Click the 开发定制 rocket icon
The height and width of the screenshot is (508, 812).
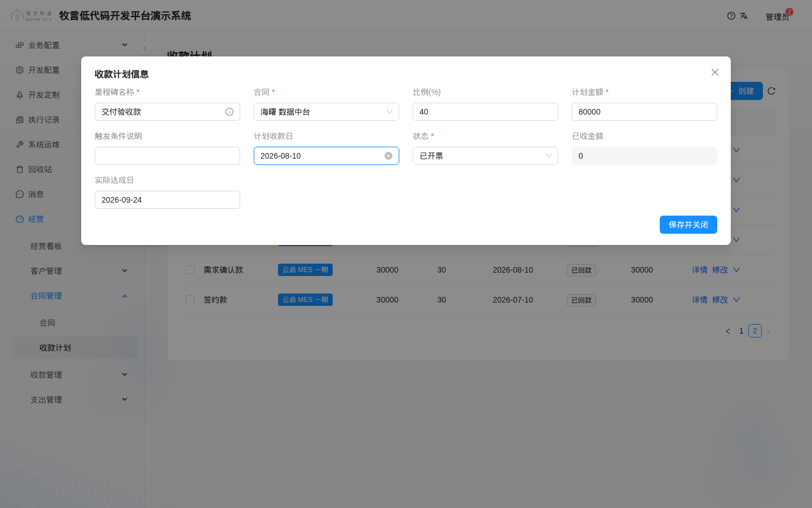tap(20, 95)
